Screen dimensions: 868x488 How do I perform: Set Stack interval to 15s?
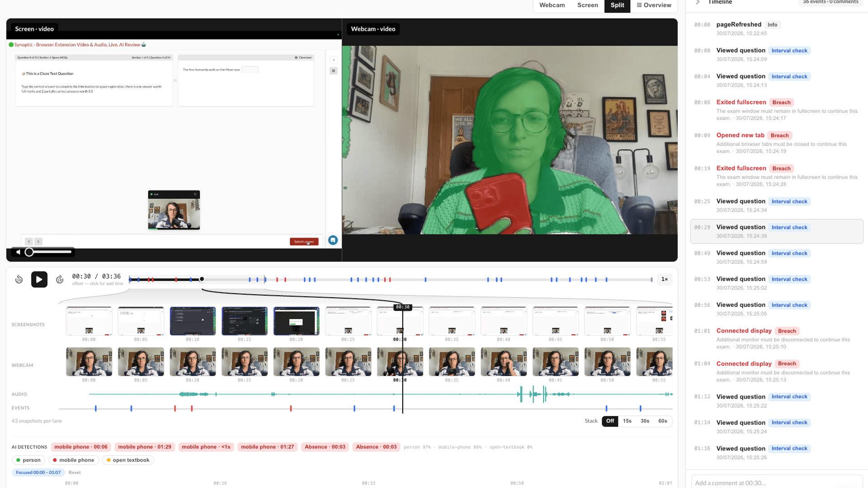tap(627, 421)
